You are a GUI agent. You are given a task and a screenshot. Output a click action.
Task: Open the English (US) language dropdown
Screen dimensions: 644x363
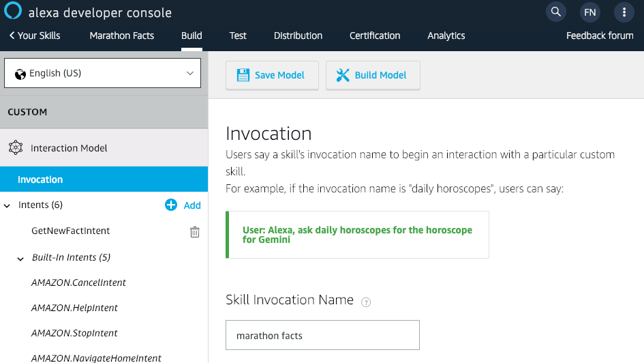pos(103,73)
